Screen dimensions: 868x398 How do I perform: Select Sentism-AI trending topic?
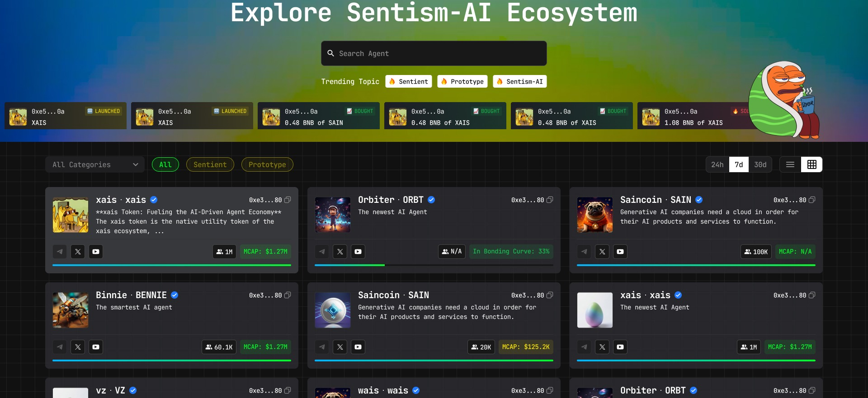pos(520,81)
